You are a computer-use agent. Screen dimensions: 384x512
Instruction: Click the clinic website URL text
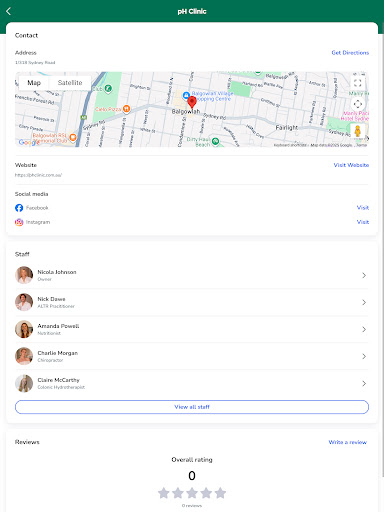(38, 175)
